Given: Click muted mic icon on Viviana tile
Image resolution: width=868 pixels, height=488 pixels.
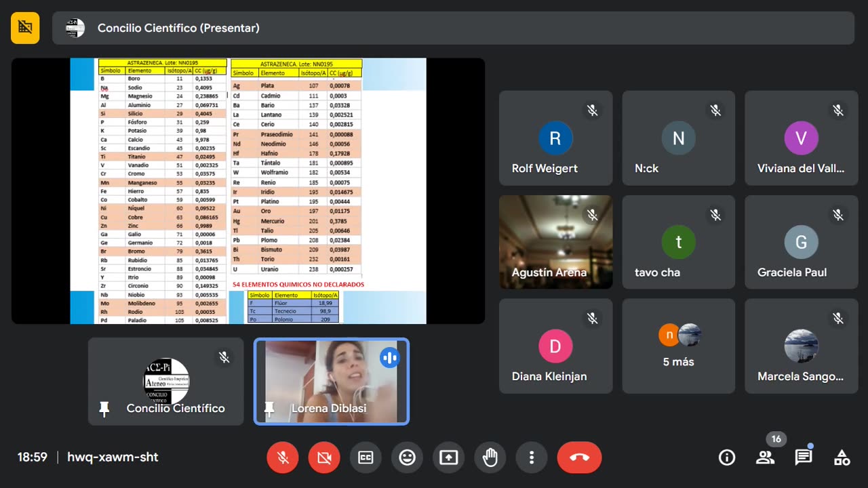Looking at the screenshot, I should pos(838,110).
